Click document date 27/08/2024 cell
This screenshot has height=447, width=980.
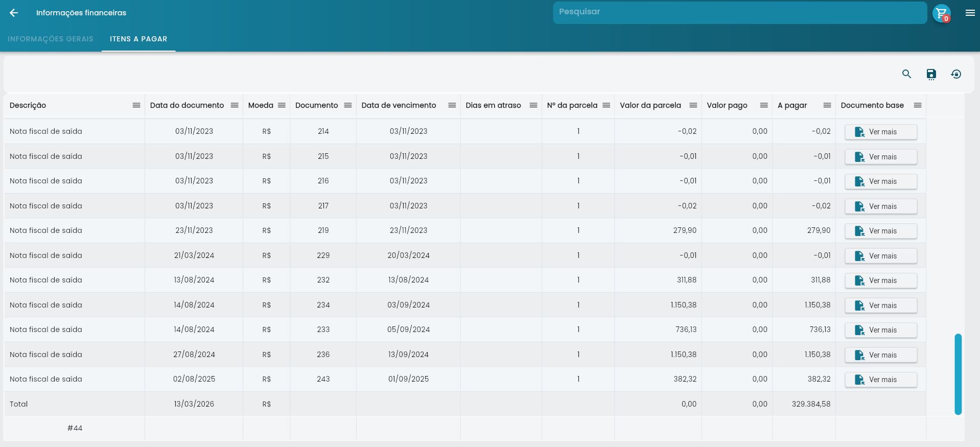194,355
